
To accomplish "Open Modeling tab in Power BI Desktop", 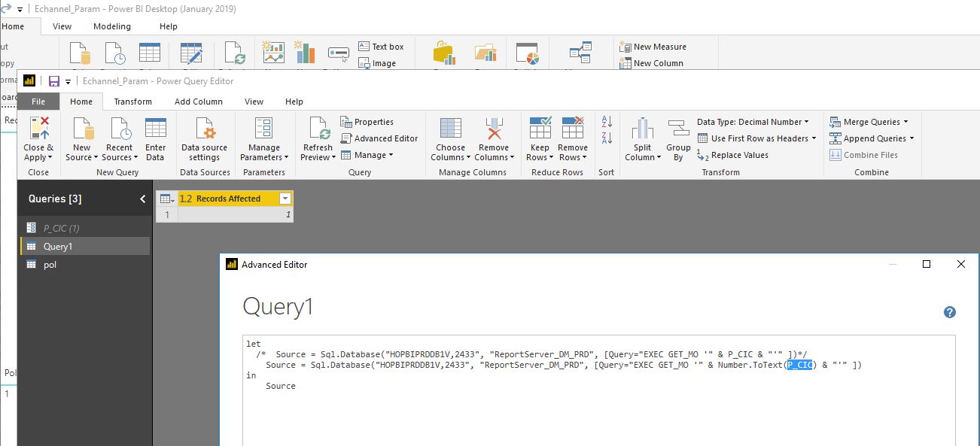I will tap(112, 26).
